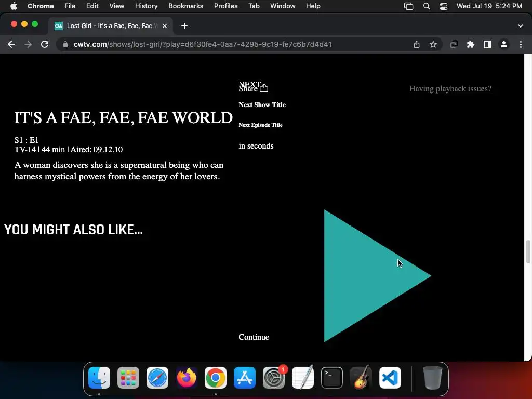Expand the tab search chevron

(x=521, y=26)
